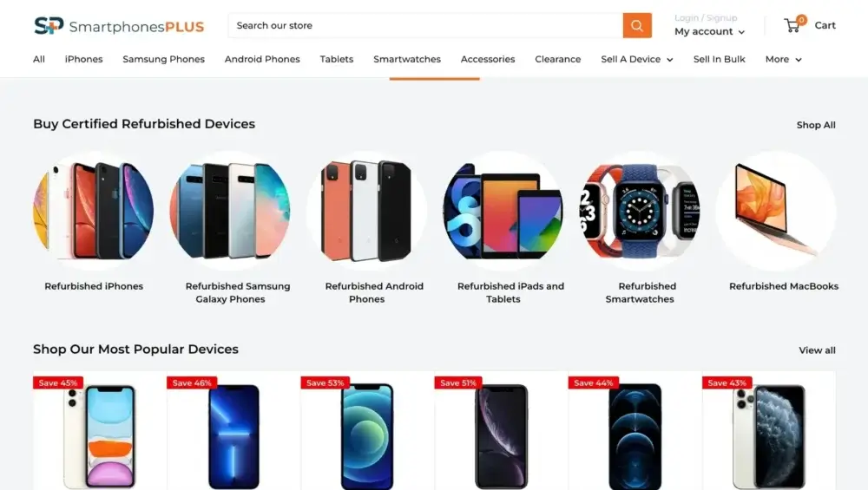868x490 pixels.
Task: Click the orange search magnifier button
Action: click(x=637, y=25)
